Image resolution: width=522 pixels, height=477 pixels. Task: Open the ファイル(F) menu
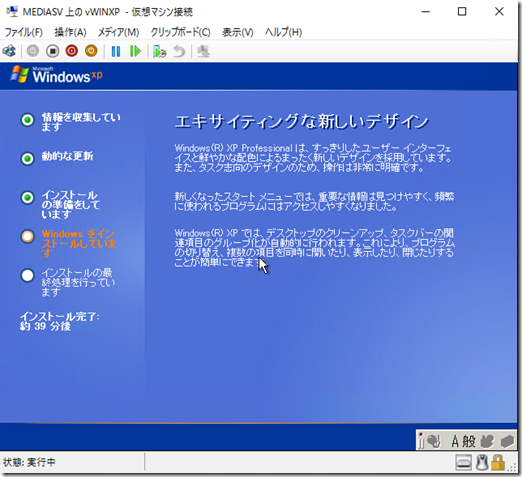coord(24,32)
